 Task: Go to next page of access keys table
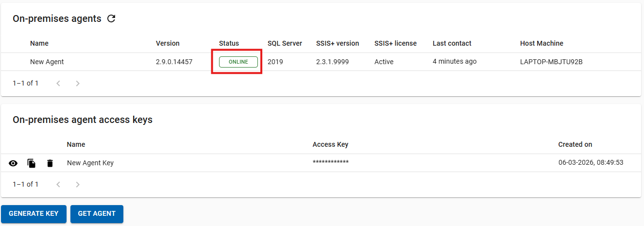[78, 184]
